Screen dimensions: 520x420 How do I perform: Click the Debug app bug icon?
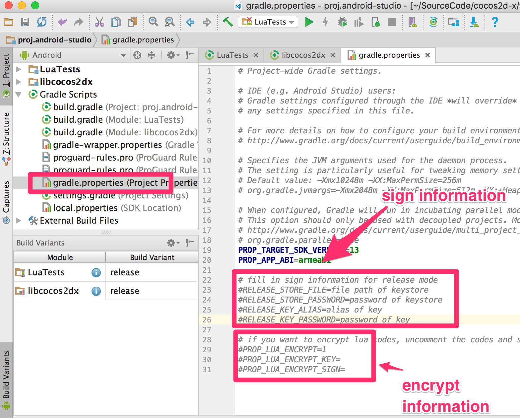(x=342, y=22)
